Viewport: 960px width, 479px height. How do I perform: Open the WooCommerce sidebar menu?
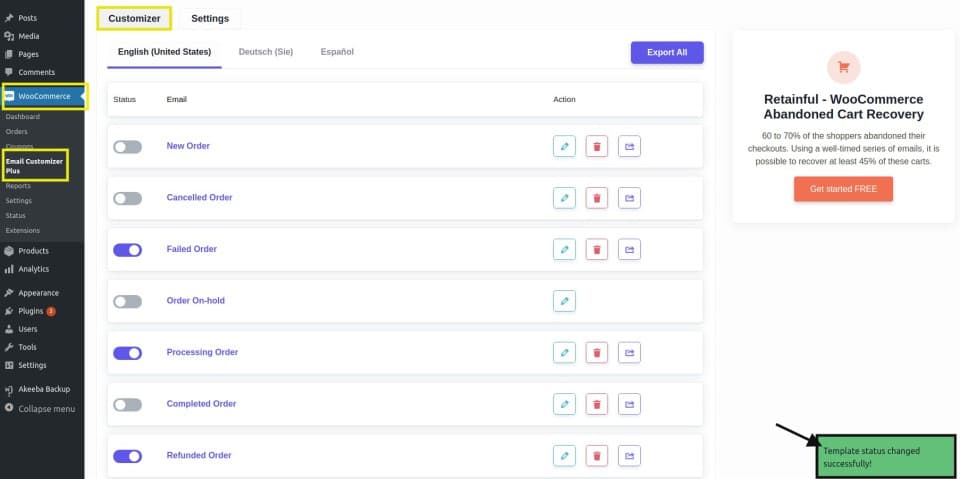[x=43, y=96]
